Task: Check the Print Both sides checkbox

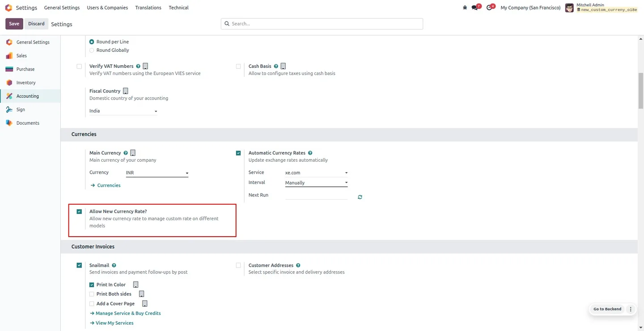Action: [92, 294]
